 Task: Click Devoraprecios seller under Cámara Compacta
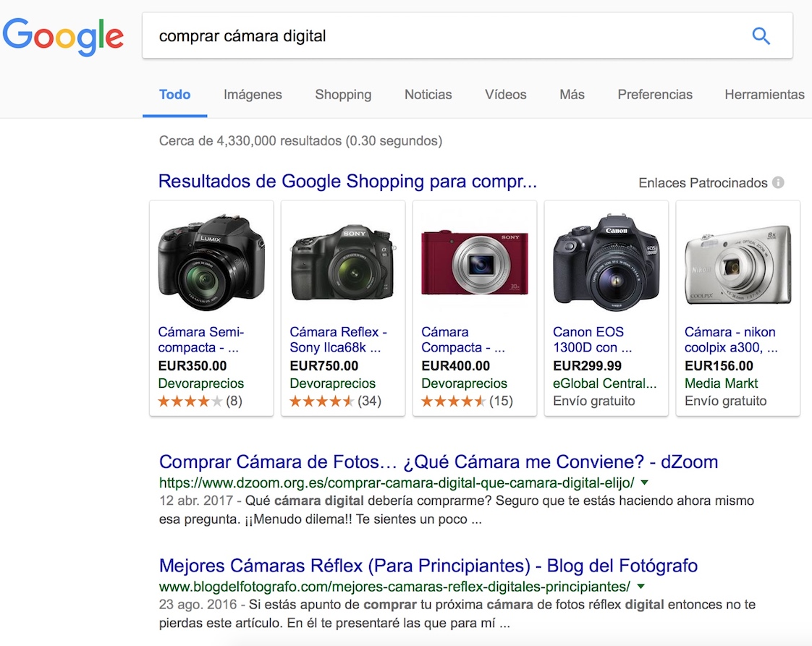click(x=464, y=383)
